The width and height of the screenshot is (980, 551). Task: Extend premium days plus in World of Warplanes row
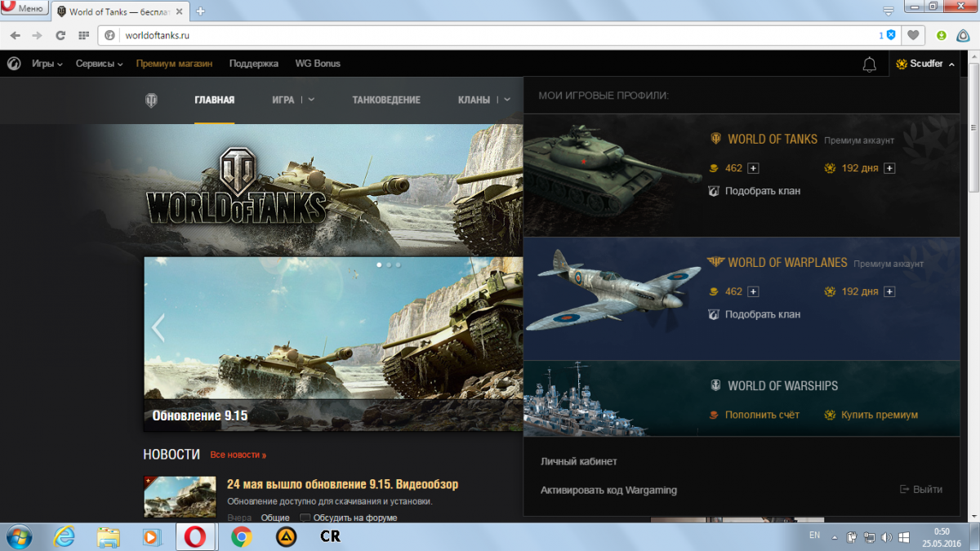[889, 291]
